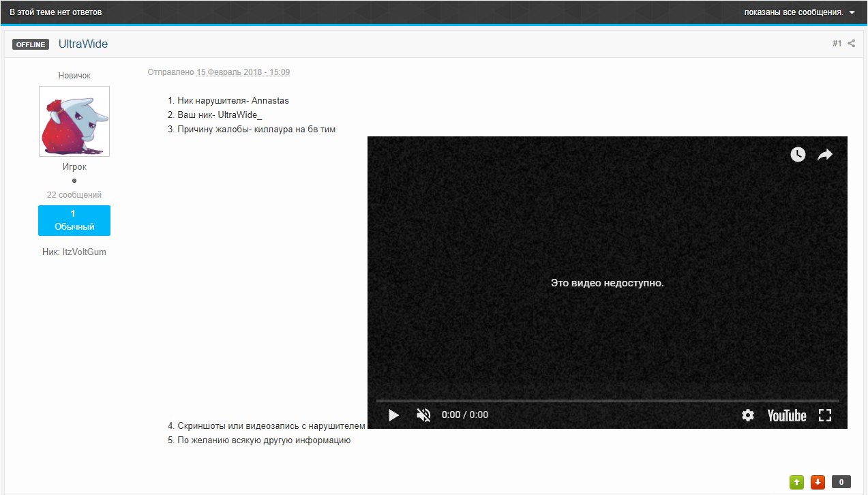Click the post number #1 link

tap(837, 44)
